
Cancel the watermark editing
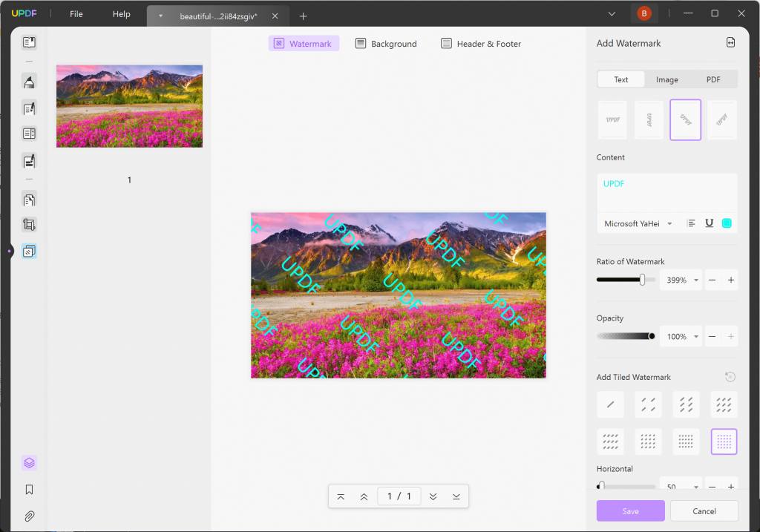point(704,510)
